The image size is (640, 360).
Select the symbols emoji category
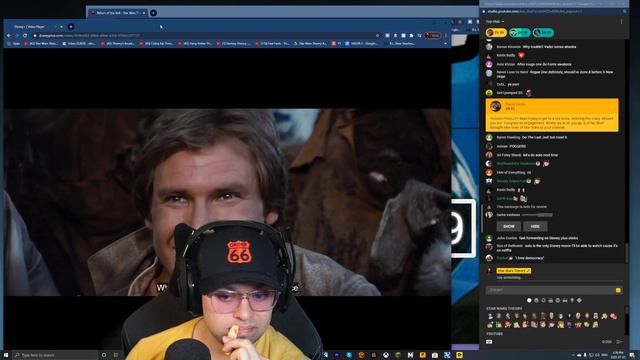click(579, 300)
